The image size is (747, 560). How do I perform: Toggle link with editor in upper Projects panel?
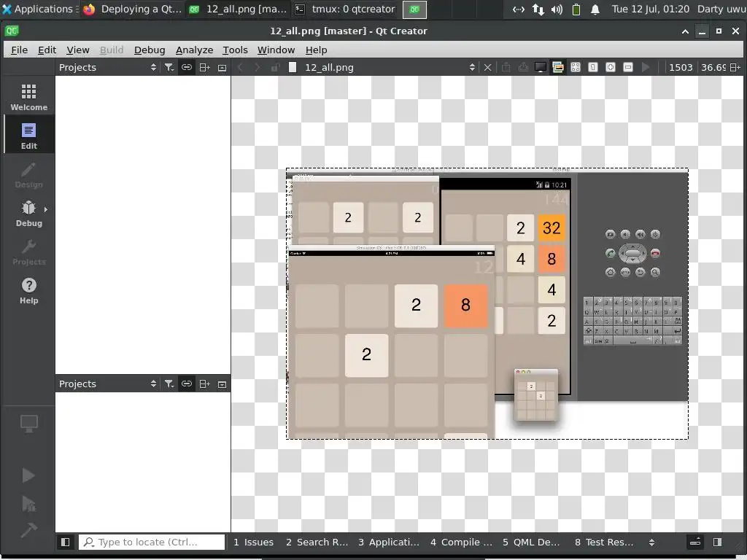click(187, 67)
